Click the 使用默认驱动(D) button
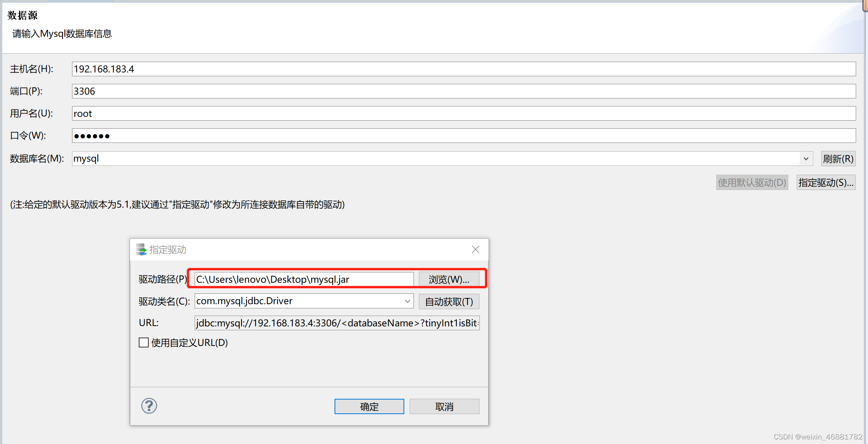868x444 pixels. 752,182
